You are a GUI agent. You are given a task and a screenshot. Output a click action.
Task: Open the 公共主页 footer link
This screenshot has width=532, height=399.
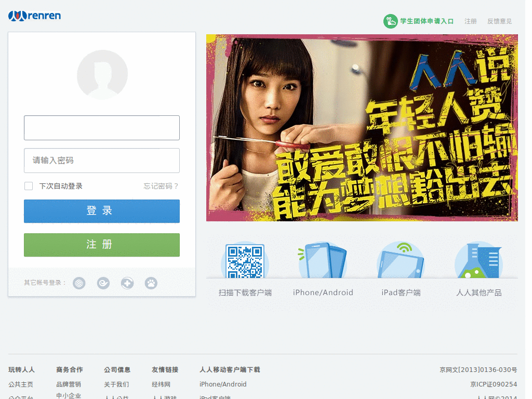coord(21,384)
